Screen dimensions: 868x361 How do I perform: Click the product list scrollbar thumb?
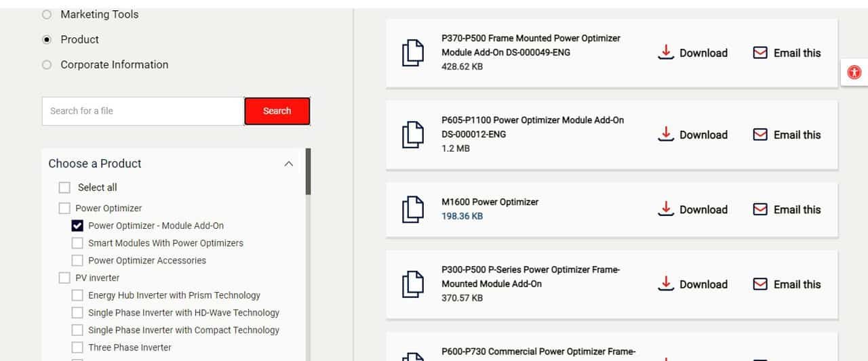pos(309,171)
